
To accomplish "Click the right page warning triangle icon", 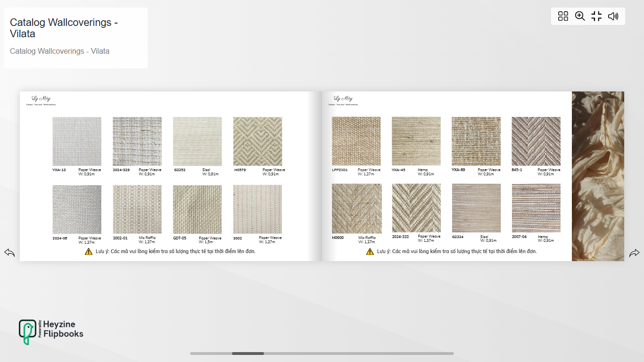I will point(370,252).
